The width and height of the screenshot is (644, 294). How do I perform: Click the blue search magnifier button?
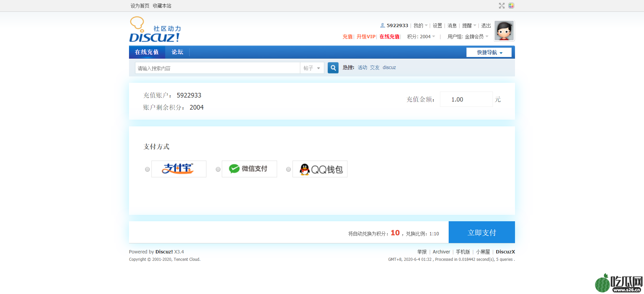pos(333,68)
